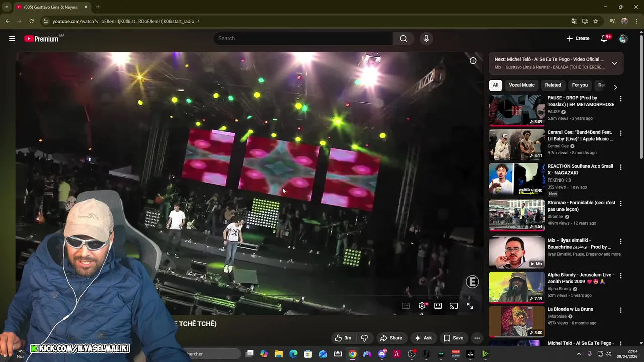Open options for Mix ilyas elmaliki item
This screenshot has height=362, width=644.
click(x=621, y=241)
